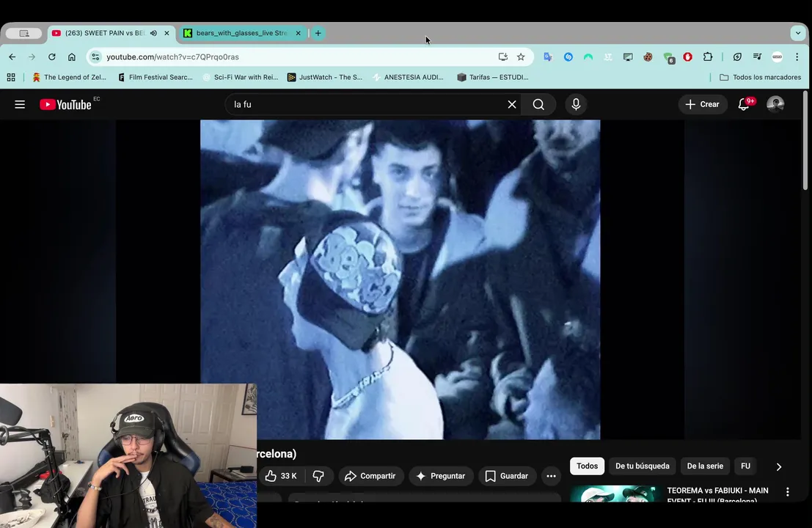Open the account avatar menu
812x528 pixels.
[x=775, y=105]
